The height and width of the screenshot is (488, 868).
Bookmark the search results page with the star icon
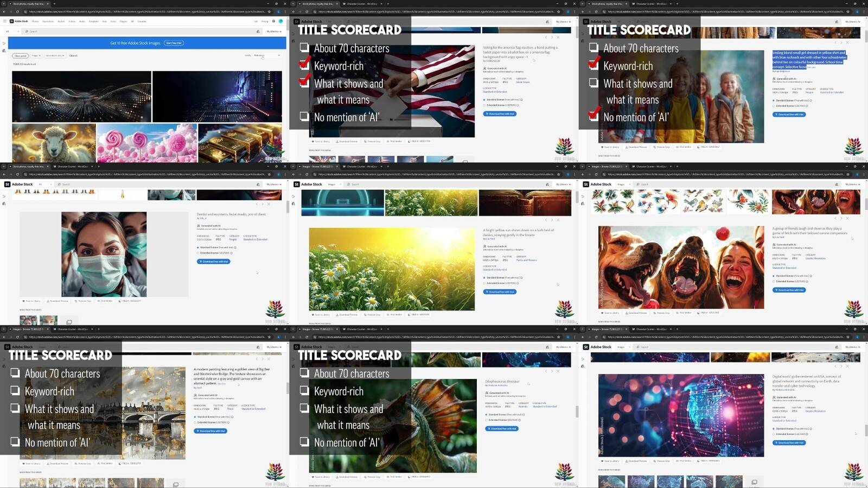tap(269, 11)
